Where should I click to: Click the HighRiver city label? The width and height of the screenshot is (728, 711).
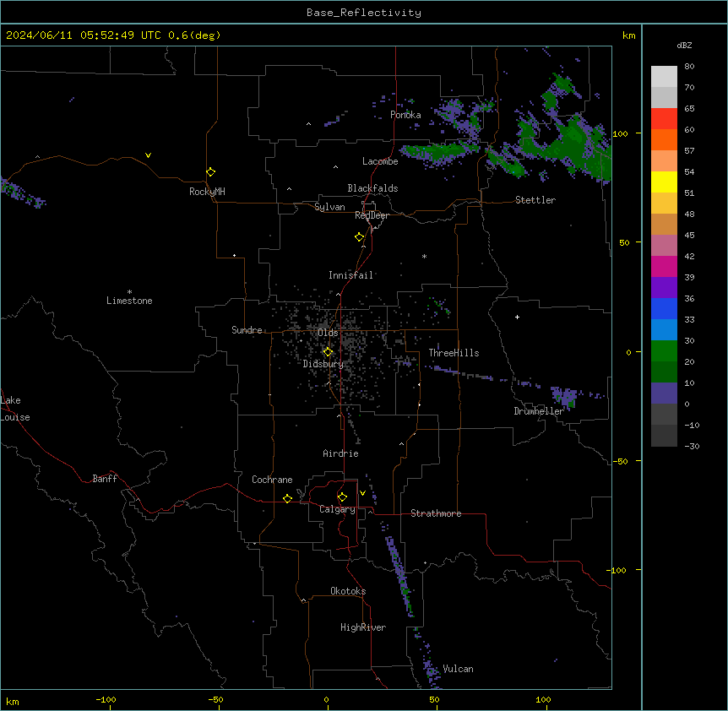(x=363, y=627)
